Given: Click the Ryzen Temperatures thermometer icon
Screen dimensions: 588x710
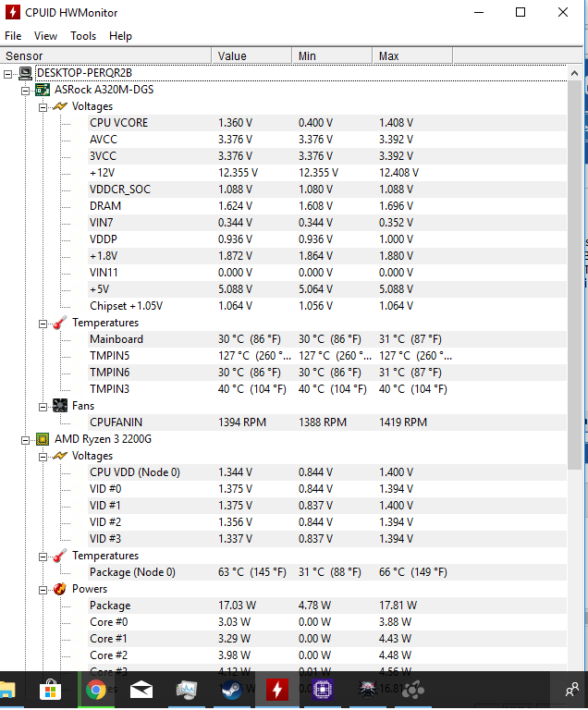Looking at the screenshot, I should click(60, 556).
